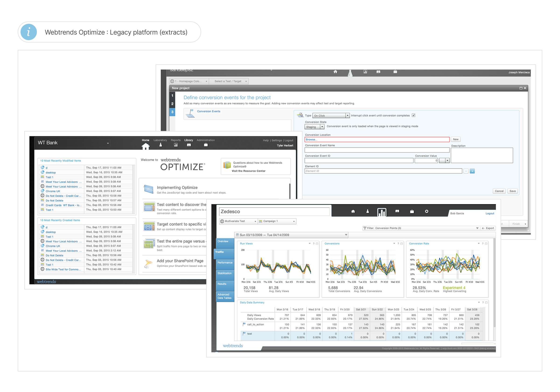Click minus button beside Element ID field
The image size is (560, 392).
click(x=466, y=171)
